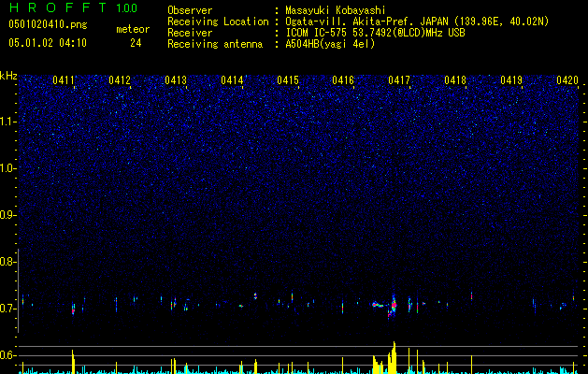The width and height of the screenshot is (588, 374).
Task: Select observer name Masayuki Kobayashi
Action: click(336, 10)
